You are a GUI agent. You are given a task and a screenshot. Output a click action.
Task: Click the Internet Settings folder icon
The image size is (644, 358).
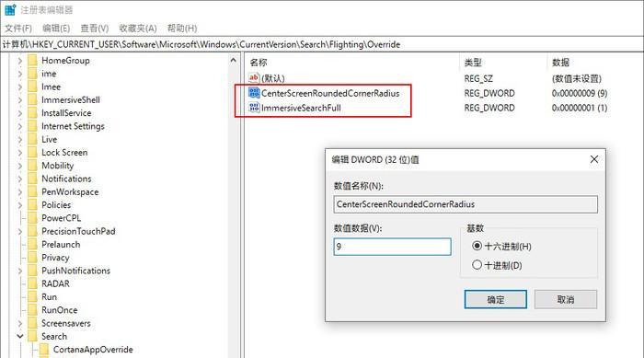coord(33,126)
